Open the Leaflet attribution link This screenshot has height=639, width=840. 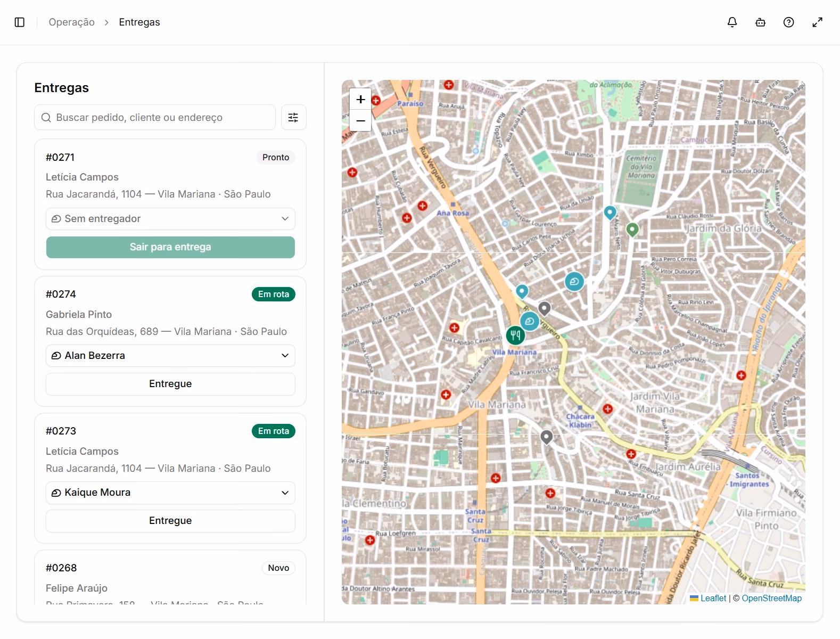tap(713, 598)
